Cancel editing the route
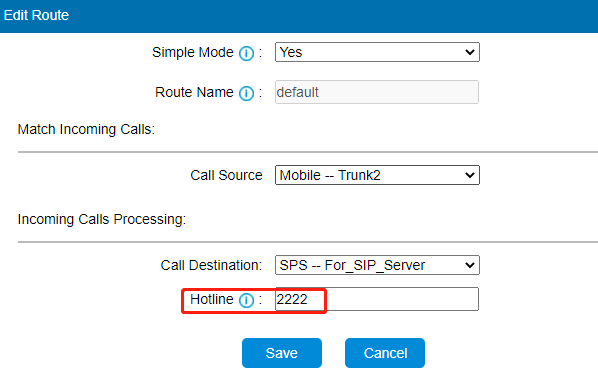The width and height of the screenshot is (598, 375). (x=385, y=353)
